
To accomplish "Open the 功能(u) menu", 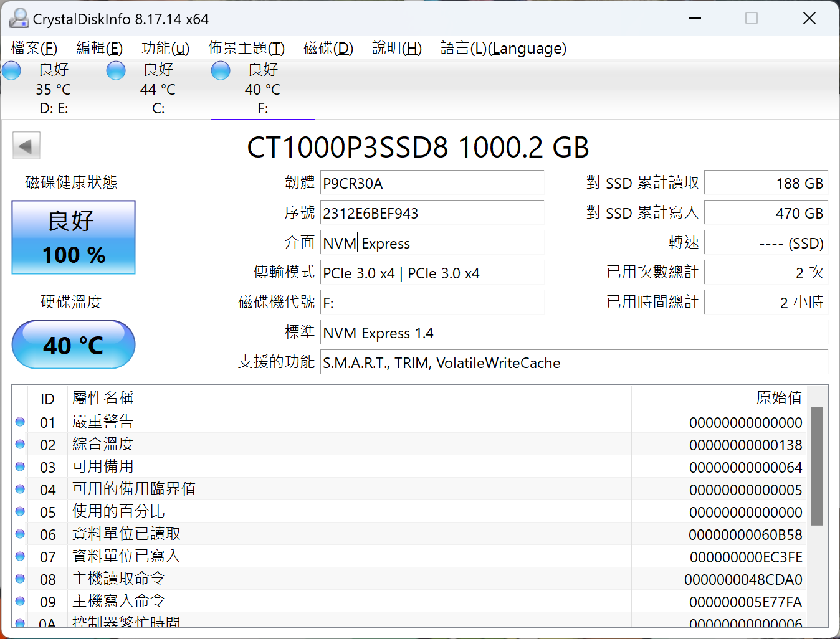I will (165, 49).
